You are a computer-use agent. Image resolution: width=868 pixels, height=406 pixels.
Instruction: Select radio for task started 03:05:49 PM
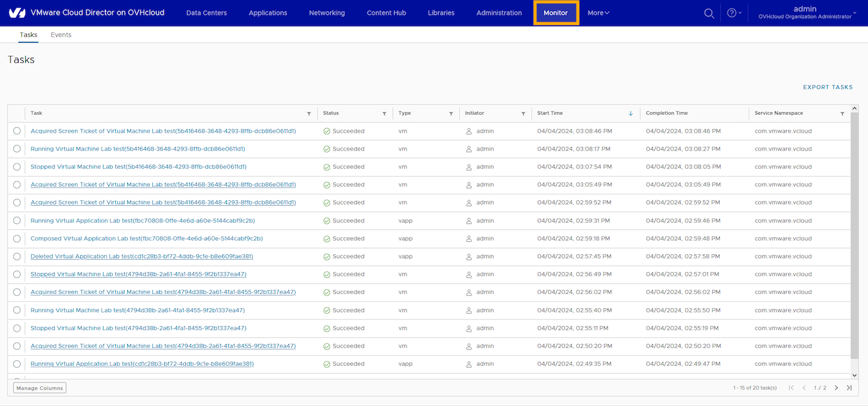(17, 185)
